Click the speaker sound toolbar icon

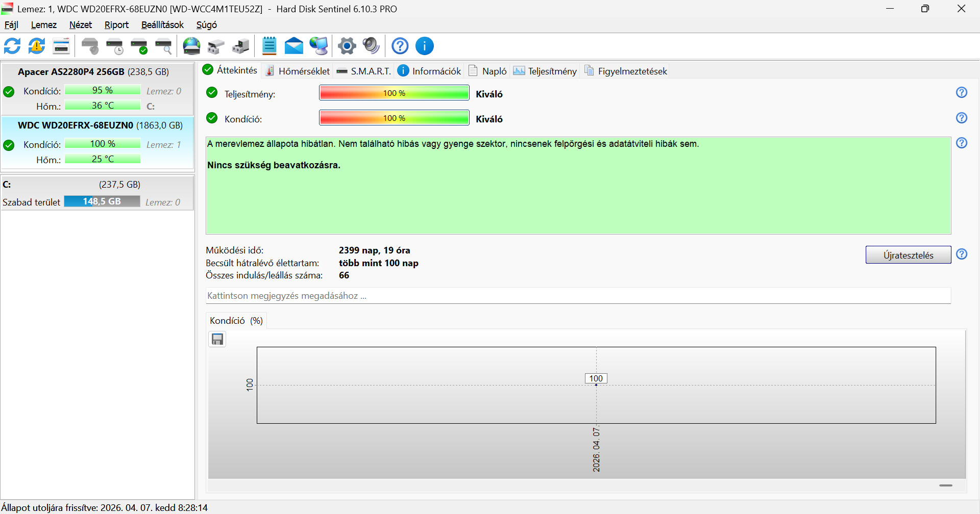click(371, 46)
